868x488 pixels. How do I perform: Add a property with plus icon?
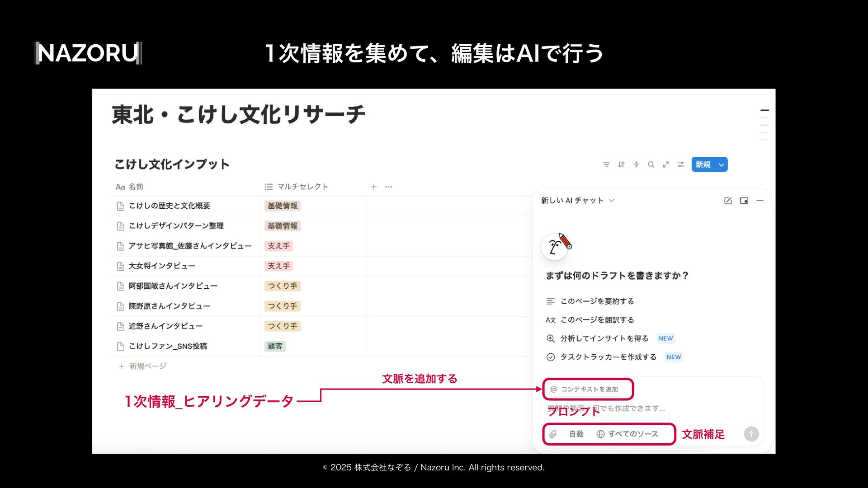pyautogui.click(x=373, y=187)
